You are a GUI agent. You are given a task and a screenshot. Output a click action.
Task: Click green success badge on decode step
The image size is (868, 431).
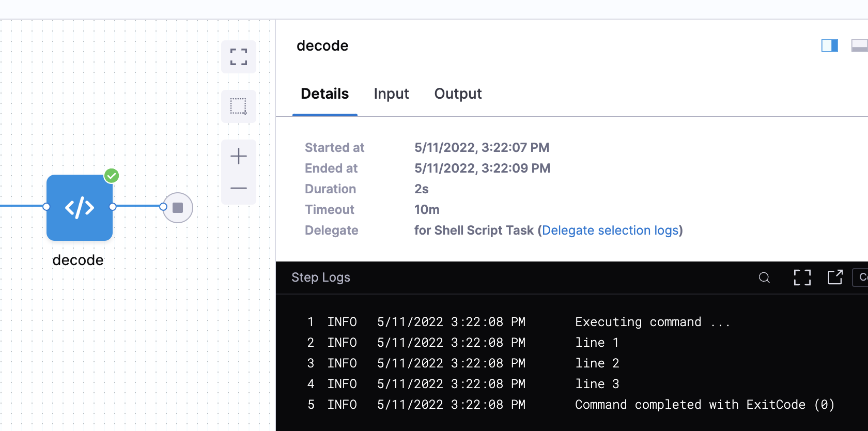pyautogui.click(x=112, y=176)
